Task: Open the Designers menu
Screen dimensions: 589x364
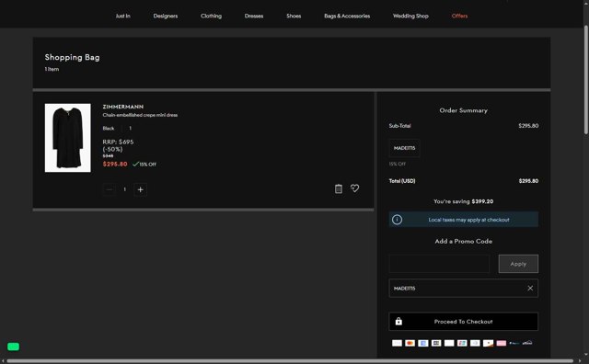Action: 166,16
